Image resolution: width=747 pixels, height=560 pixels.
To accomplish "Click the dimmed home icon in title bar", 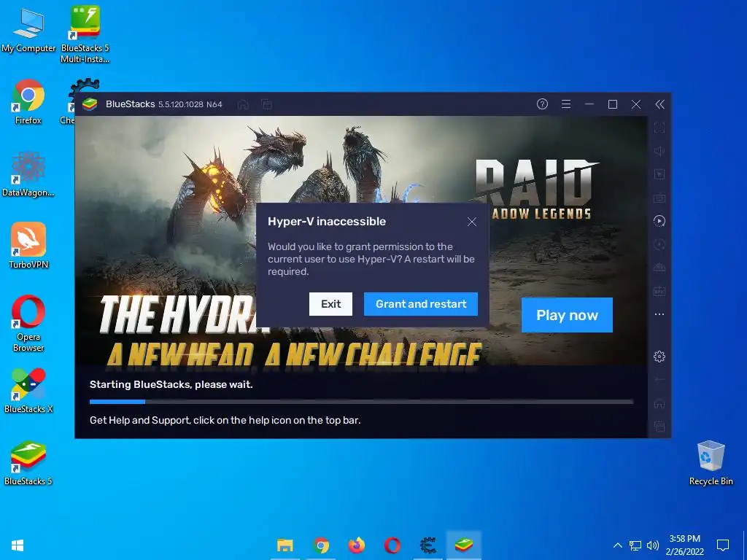I will click(x=243, y=104).
